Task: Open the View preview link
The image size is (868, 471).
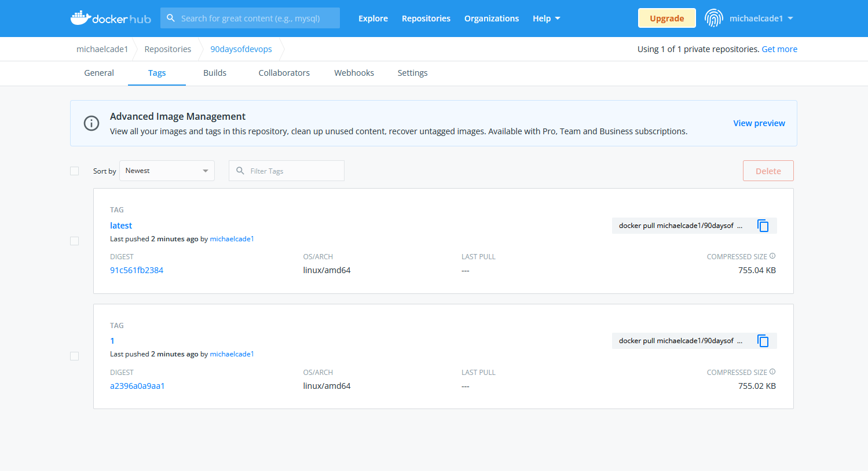Action: tap(759, 123)
